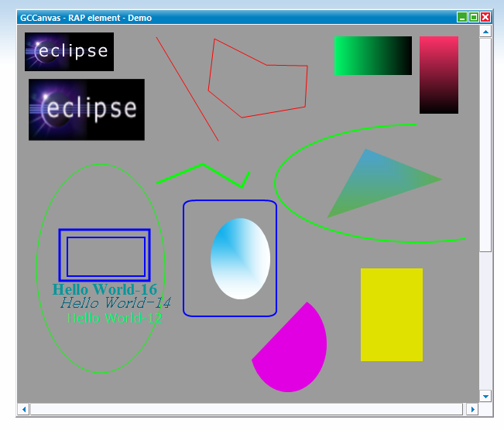Image resolution: width=504 pixels, height=430 pixels.
Task: Click the green "Hello World-12" text
Action: coord(115,318)
